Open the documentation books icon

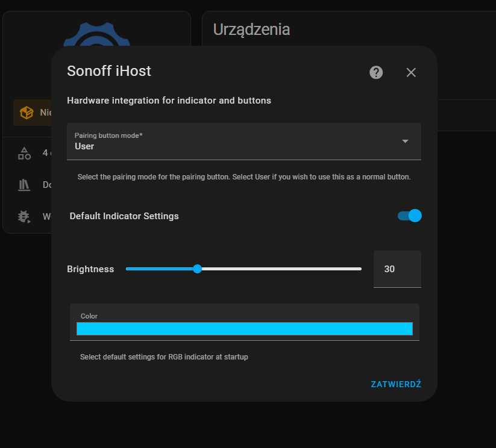click(24, 185)
